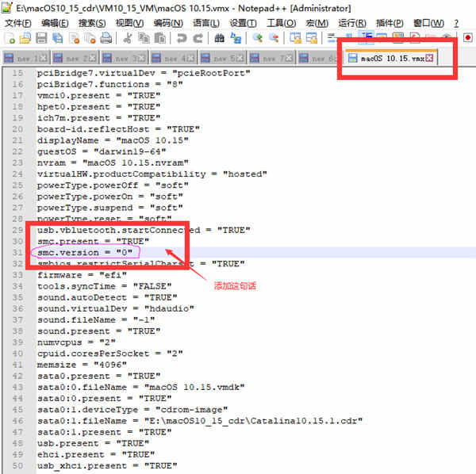Click the Paste toolbar icon
476x474 pixels.
coord(160,39)
